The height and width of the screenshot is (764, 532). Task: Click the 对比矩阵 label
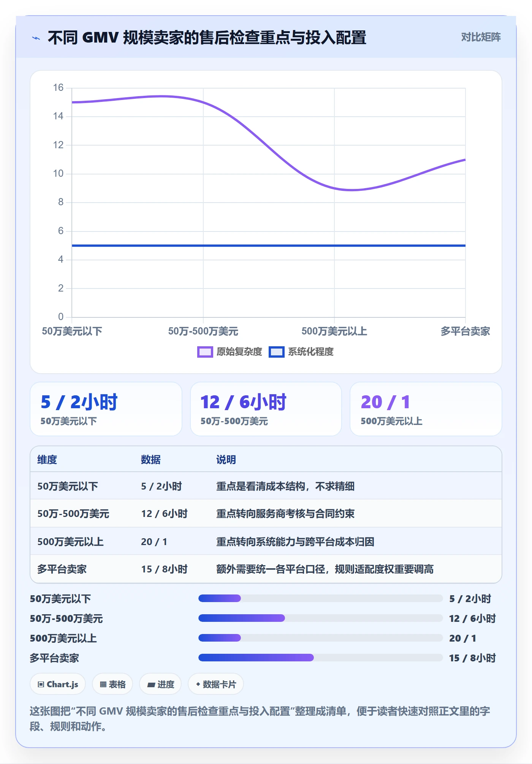(x=481, y=37)
